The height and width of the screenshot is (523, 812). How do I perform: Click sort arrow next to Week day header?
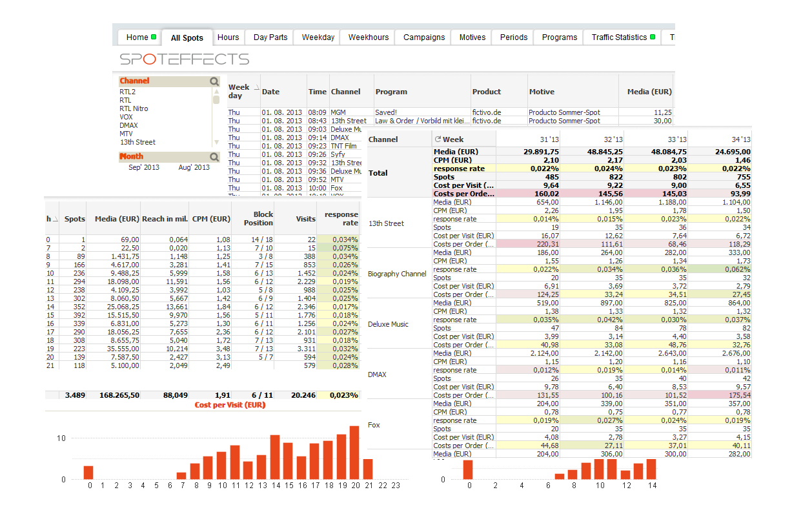point(256,87)
